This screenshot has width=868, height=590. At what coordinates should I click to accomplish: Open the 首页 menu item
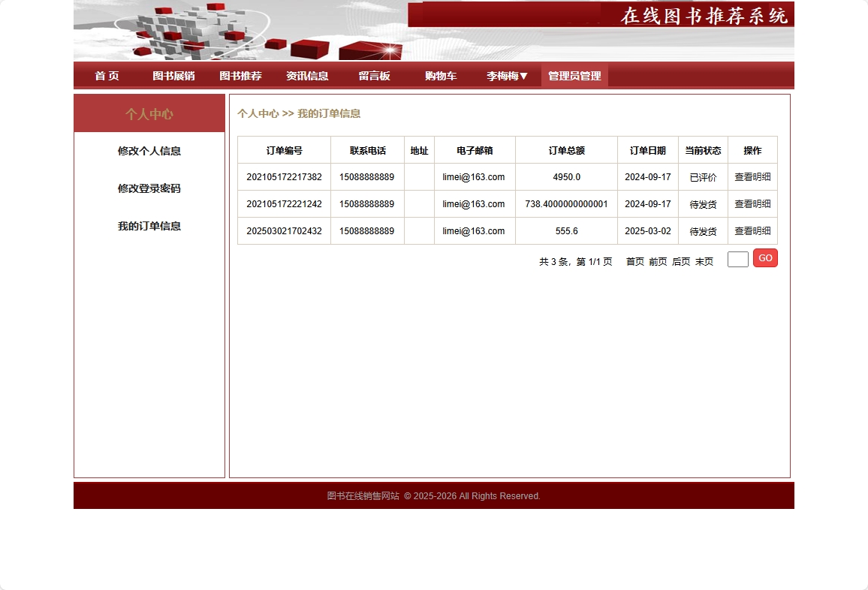(107, 75)
